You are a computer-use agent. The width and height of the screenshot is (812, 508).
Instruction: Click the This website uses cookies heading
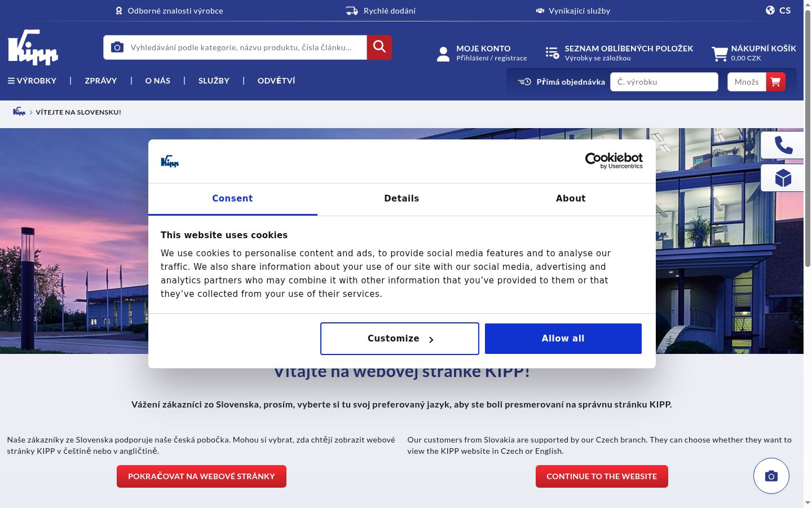click(x=224, y=235)
